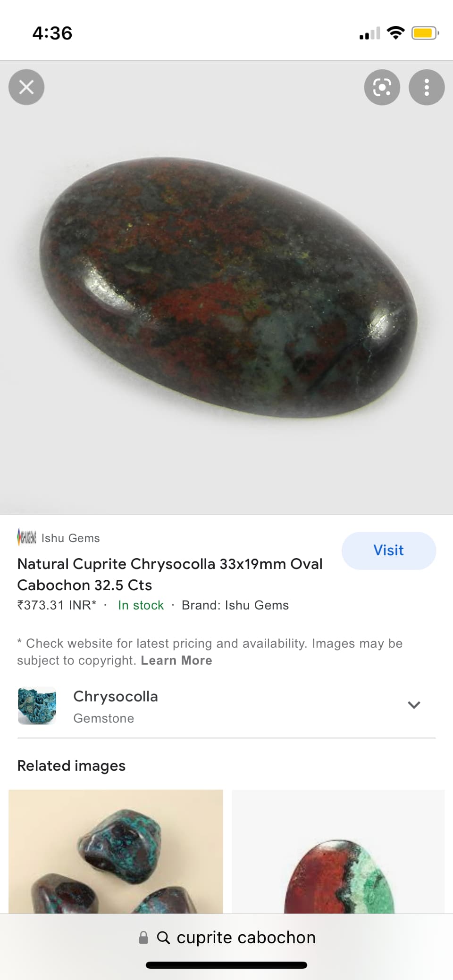Tap the Chrysocolla gemstone thumbnail icon
The width and height of the screenshot is (453, 980).
[x=37, y=705]
